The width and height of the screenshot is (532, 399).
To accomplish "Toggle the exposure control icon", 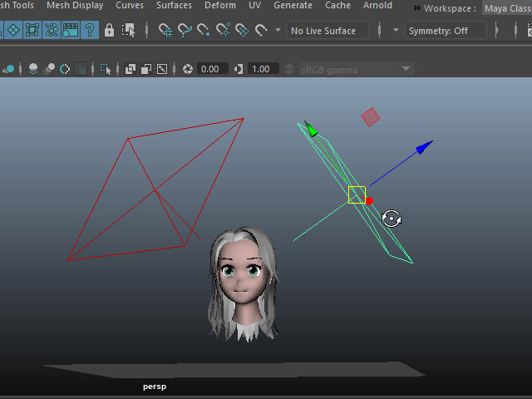I will (188, 69).
